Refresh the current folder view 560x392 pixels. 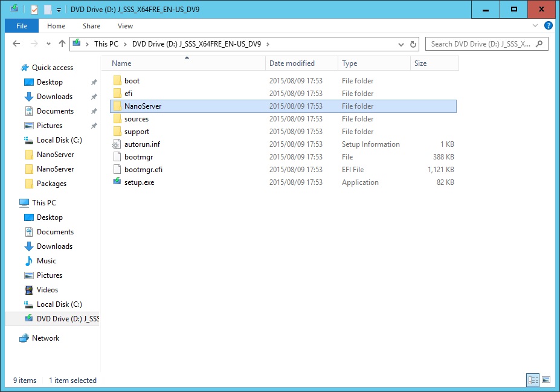click(413, 44)
